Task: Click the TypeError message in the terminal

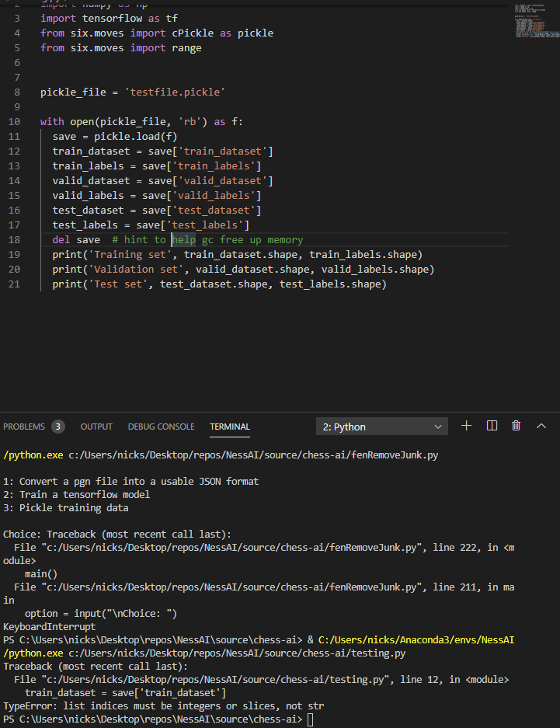Action: (x=163, y=706)
